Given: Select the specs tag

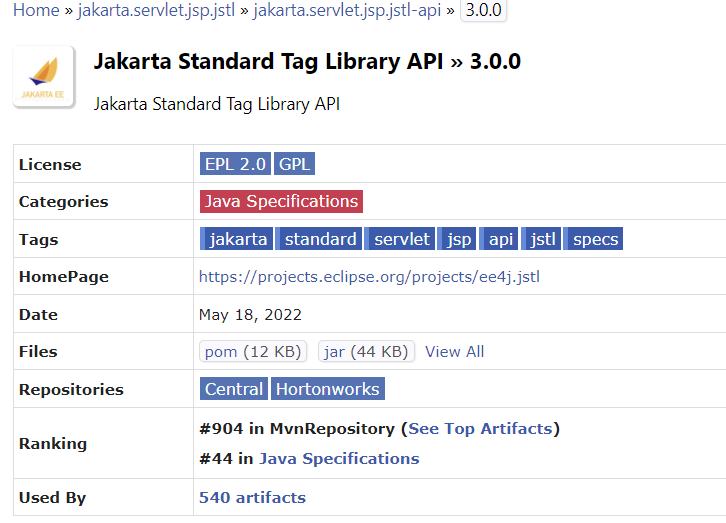Looking at the screenshot, I should tap(594, 239).
